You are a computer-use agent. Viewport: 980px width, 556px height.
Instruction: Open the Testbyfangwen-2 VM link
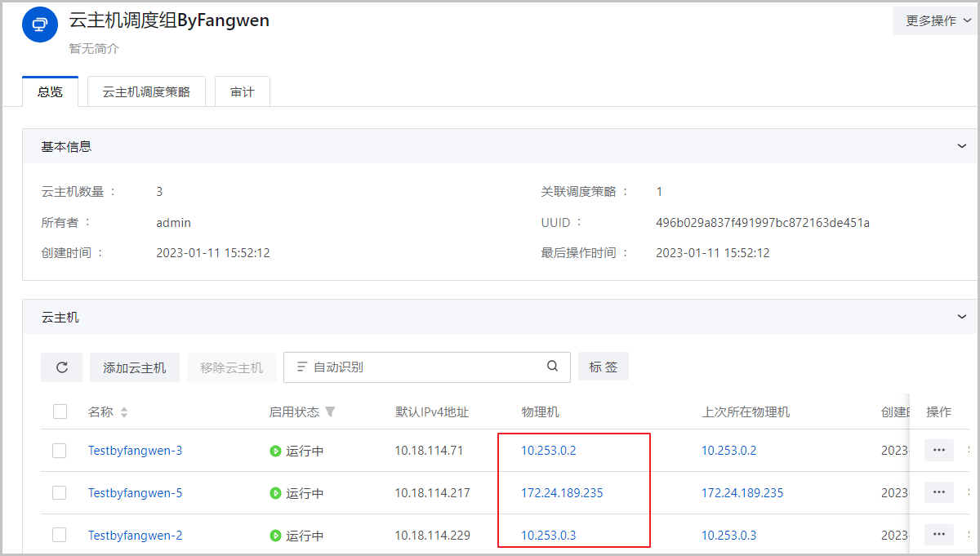135,536
